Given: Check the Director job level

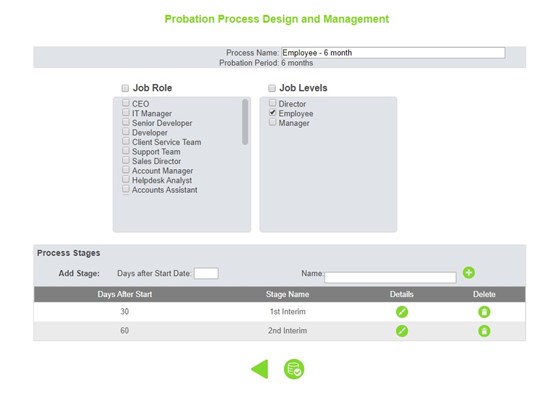Looking at the screenshot, I should tap(273, 103).
